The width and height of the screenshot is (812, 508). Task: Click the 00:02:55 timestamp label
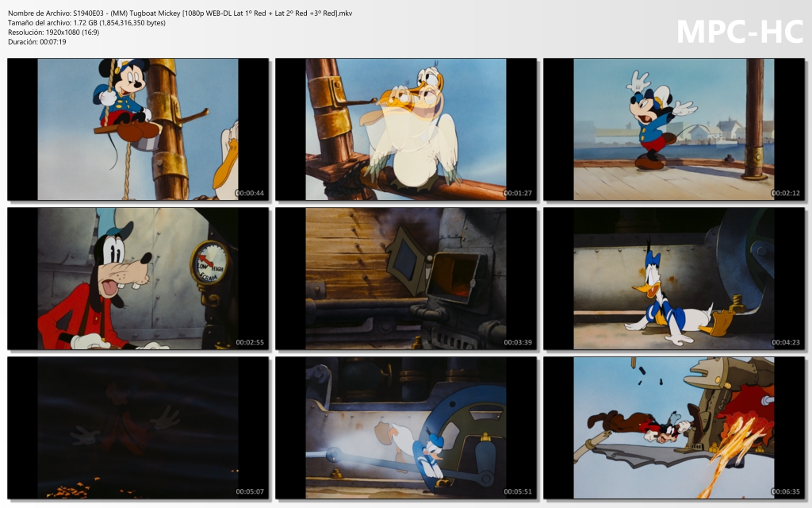[x=250, y=343]
